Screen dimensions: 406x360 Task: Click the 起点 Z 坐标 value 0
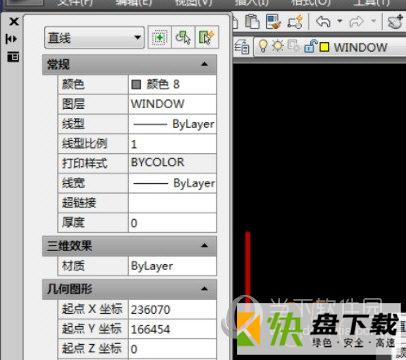tap(172, 349)
